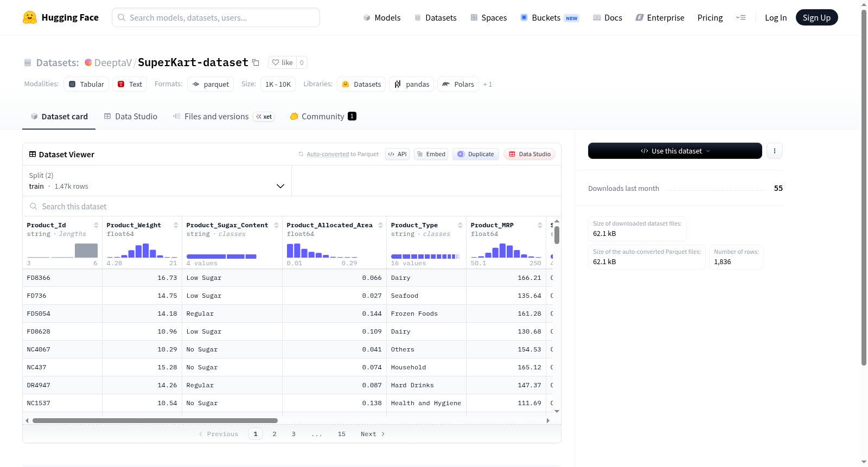Viewport: 868px width, 467px height.
Task: Expand the navigation more-menu icon
Action: [741, 17]
